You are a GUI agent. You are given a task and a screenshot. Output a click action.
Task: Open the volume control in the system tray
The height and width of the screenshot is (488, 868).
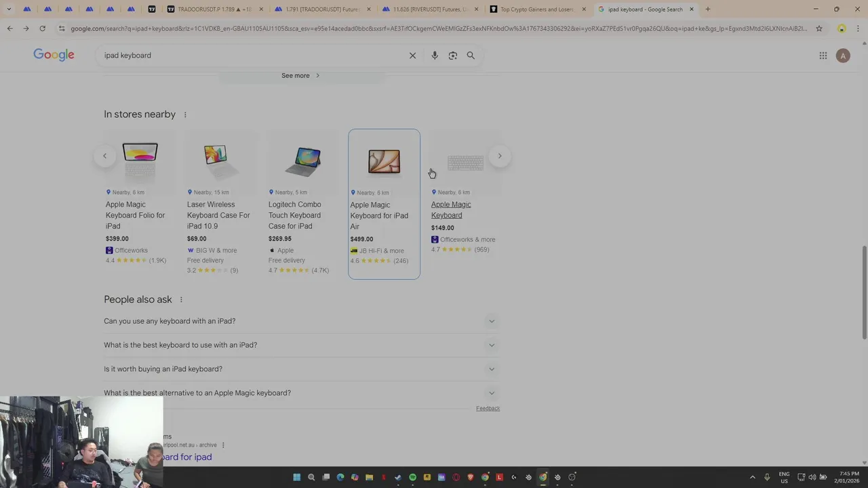pos(812,477)
